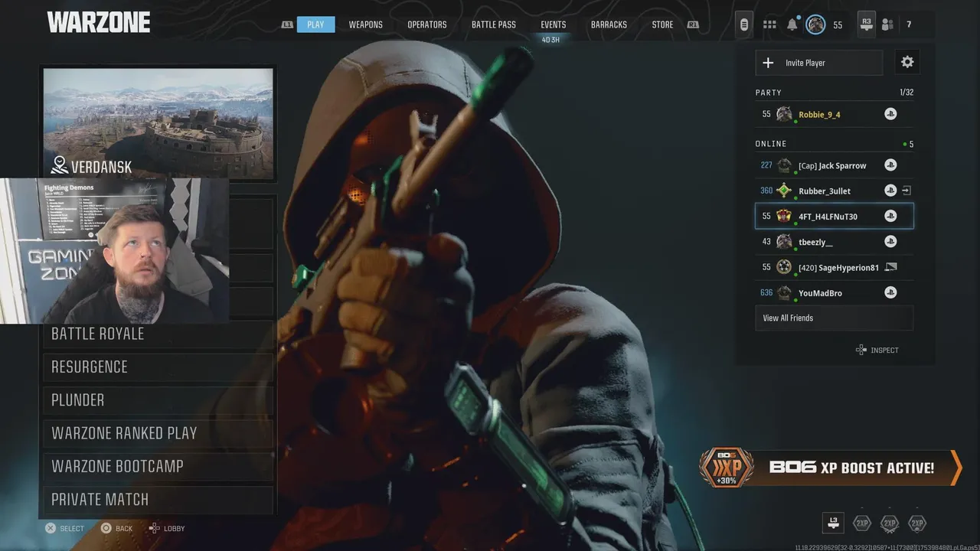Open the OPERATORS tab
The width and height of the screenshot is (980, 551).
click(x=427, y=24)
